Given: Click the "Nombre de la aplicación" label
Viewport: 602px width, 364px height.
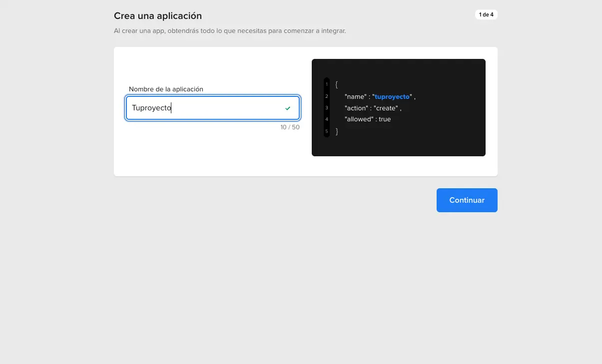Looking at the screenshot, I should [166, 89].
